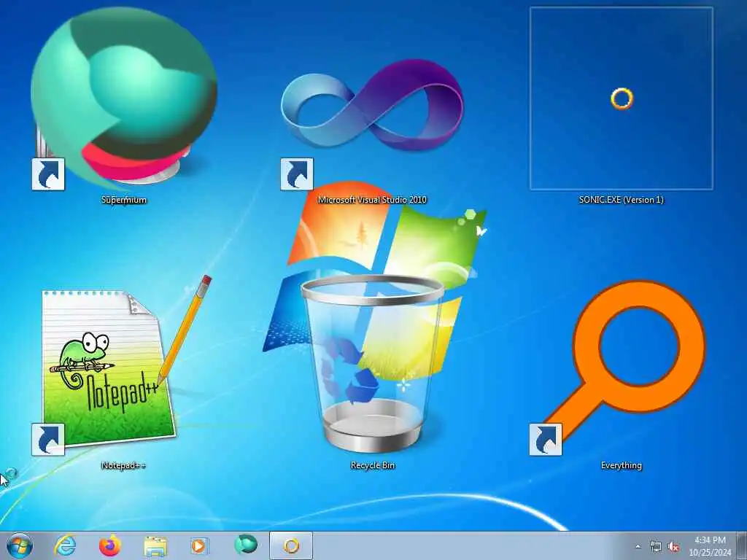The image size is (747, 560).
Task: Open the Notepad++ desktop shortcut icon
Action: (x=122, y=365)
